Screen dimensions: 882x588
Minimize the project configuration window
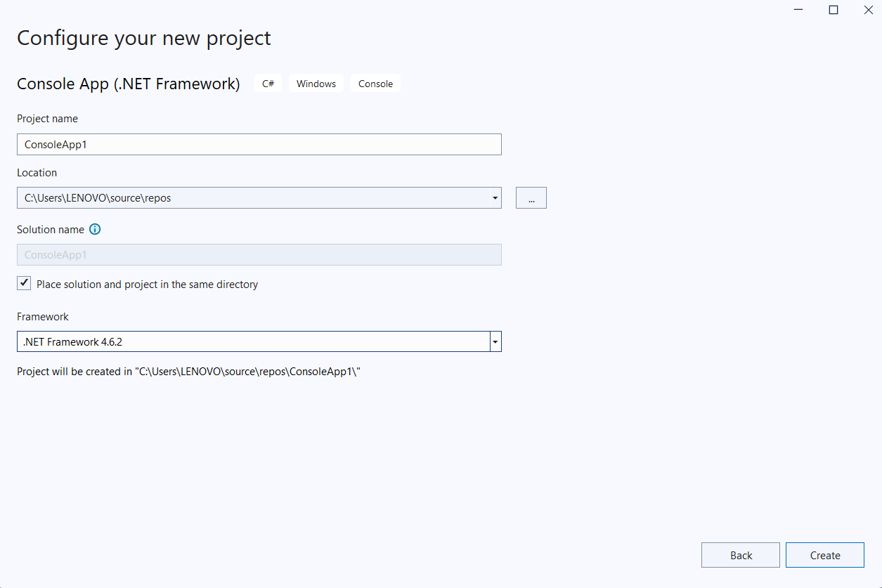pyautogui.click(x=798, y=10)
